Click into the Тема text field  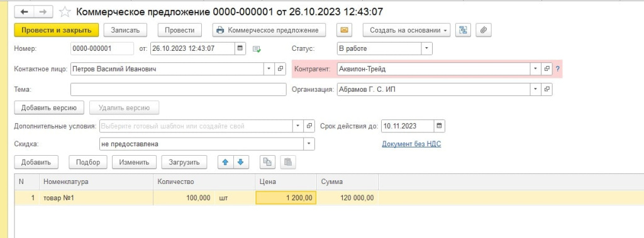point(178,89)
